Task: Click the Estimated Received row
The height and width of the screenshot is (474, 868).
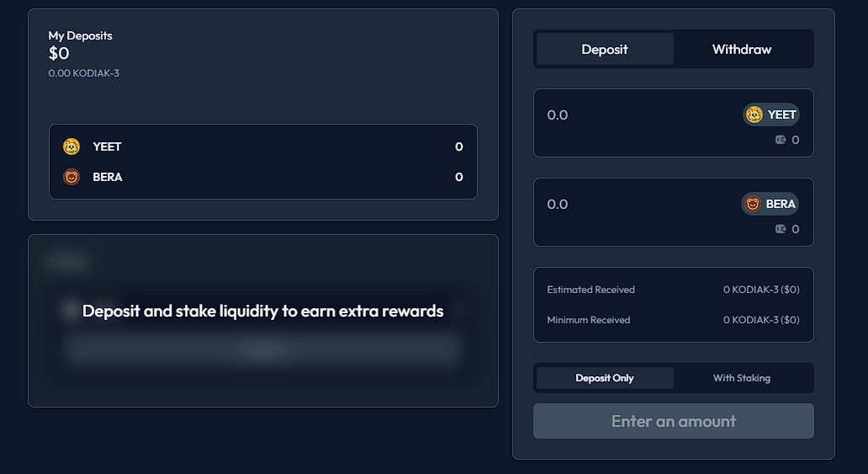Action: (x=673, y=290)
